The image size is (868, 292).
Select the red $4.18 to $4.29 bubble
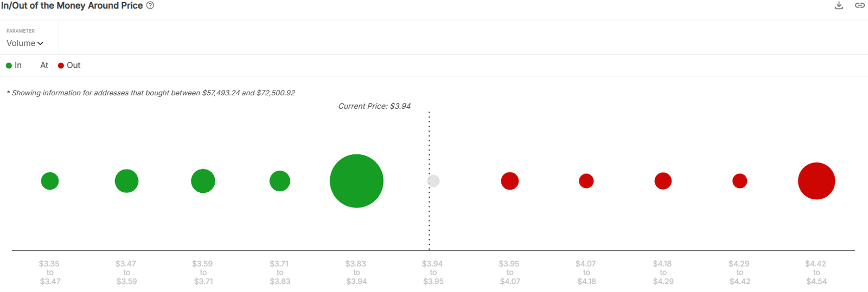663,181
